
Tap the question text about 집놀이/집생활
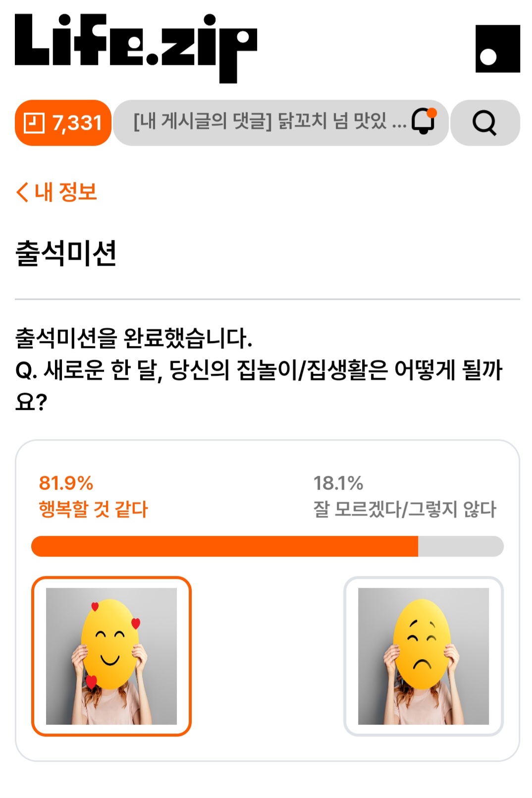(259, 386)
